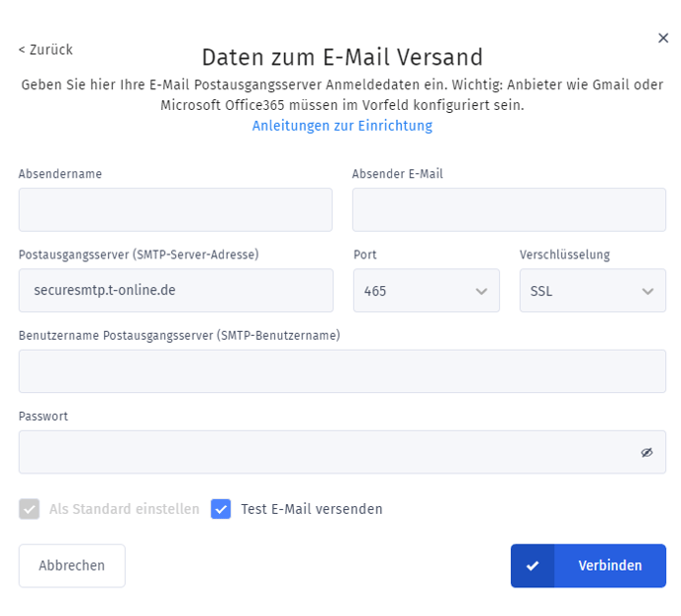
Task: Open the SSL encryption dropdown
Action: (592, 290)
